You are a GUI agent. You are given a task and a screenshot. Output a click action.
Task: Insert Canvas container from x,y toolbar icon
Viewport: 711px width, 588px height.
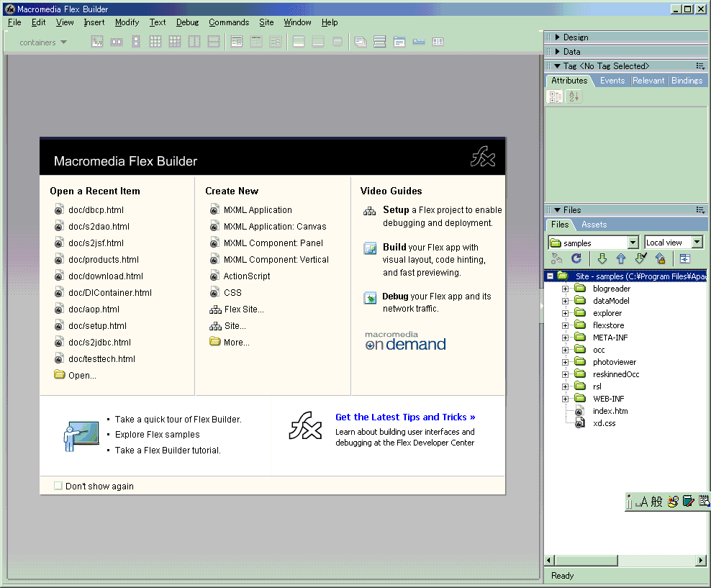pyautogui.click(x=97, y=42)
